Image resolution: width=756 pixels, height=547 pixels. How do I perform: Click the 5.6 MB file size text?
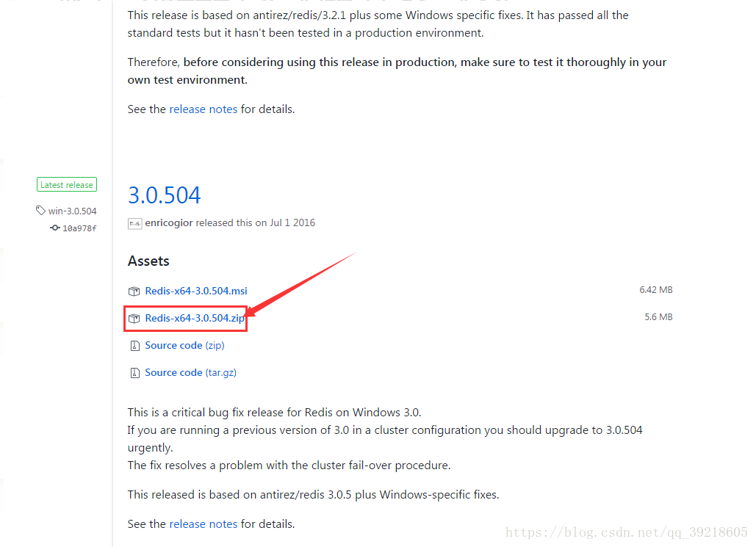tap(658, 317)
